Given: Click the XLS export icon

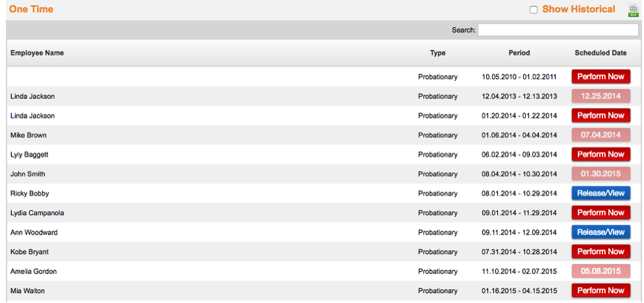Looking at the screenshot, I should 633,10.
